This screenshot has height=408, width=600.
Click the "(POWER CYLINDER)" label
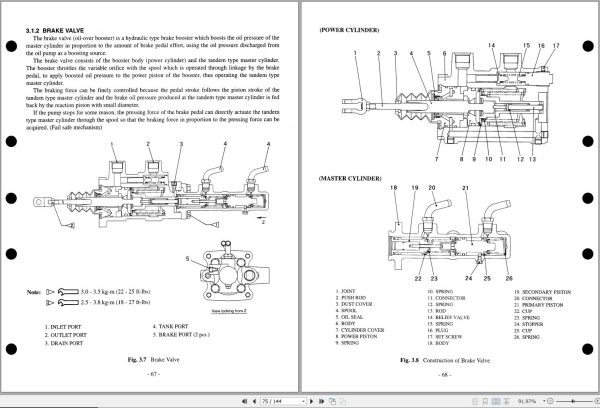[x=349, y=30]
